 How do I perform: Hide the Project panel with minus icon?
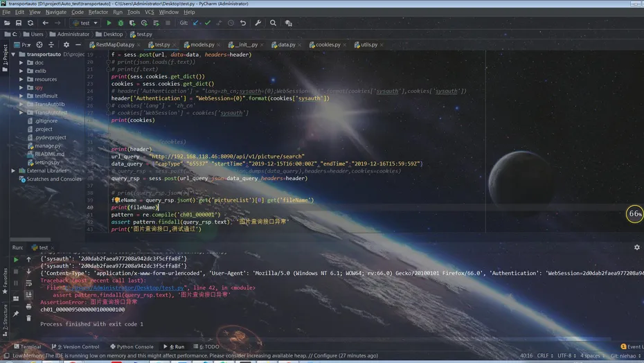click(78, 44)
